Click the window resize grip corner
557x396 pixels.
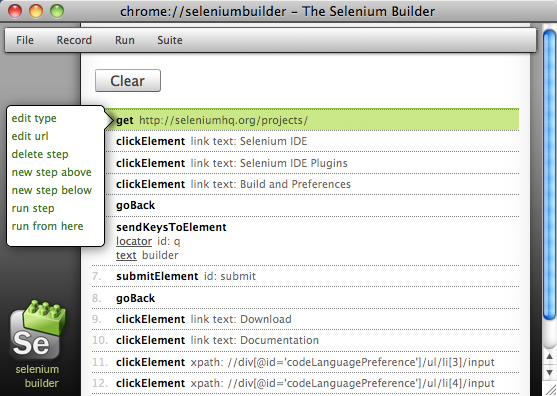[550, 389]
